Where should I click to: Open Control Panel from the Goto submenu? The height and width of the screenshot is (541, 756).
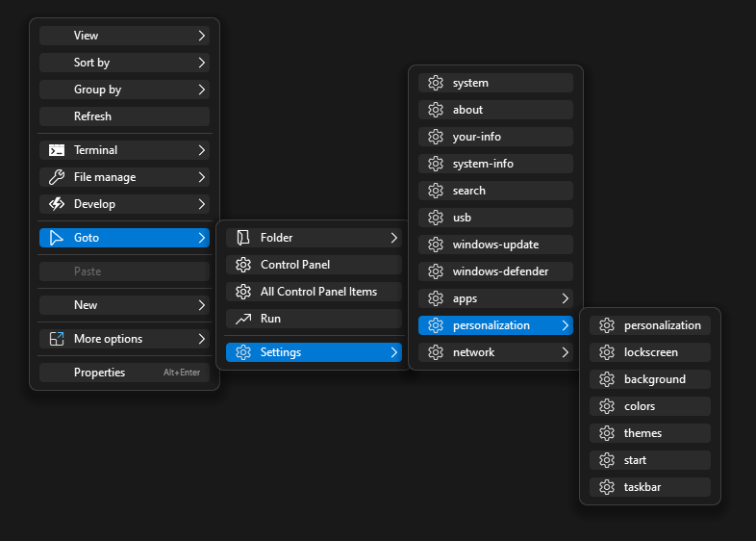tap(314, 265)
